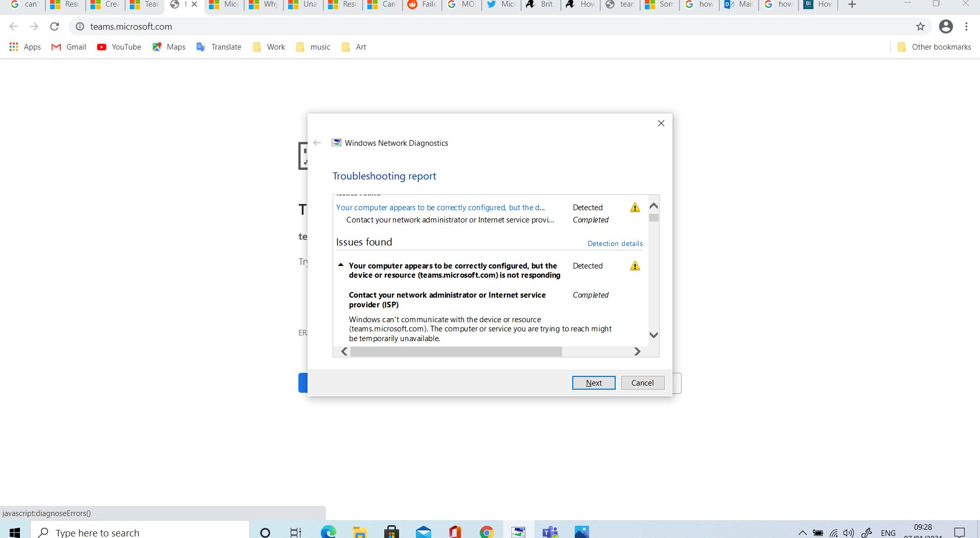Switch to the 'Som' Microsoft tab
This screenshot has width=980, height=538.
[x=660, y=4]
